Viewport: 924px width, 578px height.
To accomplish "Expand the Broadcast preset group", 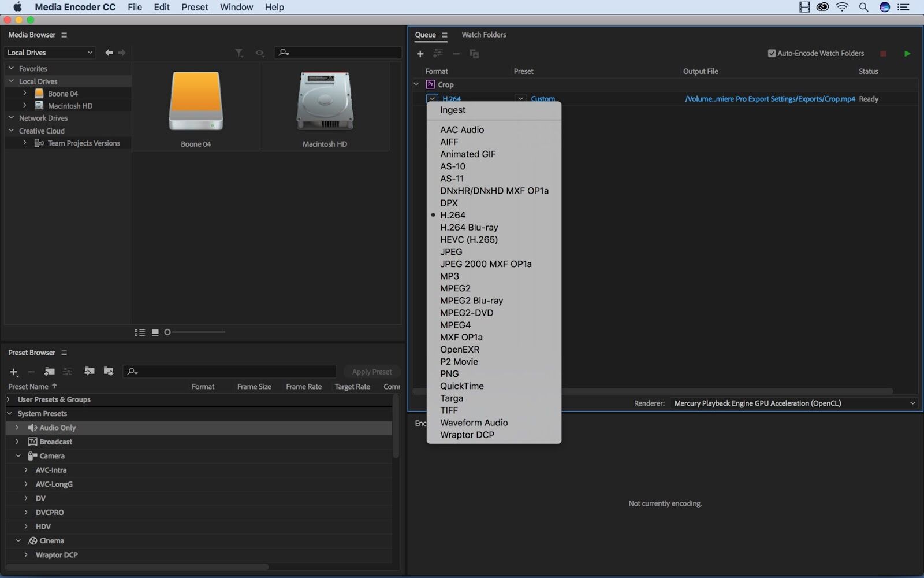I will coord(17,442).
